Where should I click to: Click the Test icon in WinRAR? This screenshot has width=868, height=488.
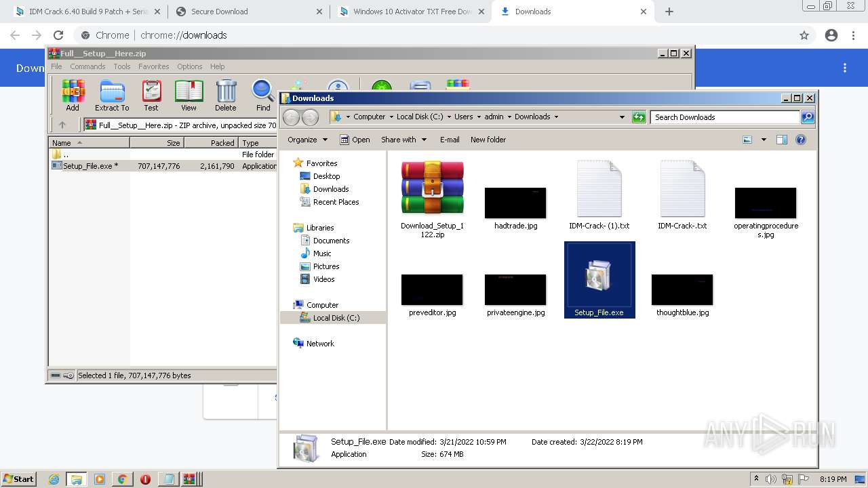click(151, 96)
